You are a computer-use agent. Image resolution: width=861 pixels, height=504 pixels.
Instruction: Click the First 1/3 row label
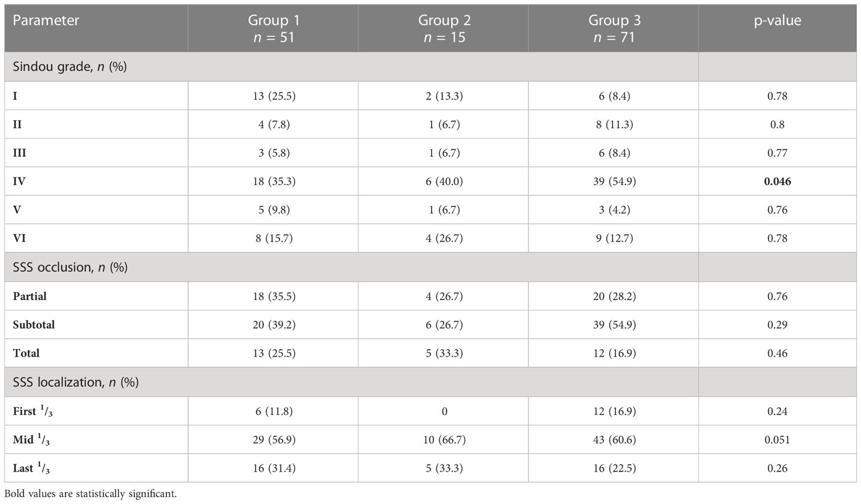(32, 411)
